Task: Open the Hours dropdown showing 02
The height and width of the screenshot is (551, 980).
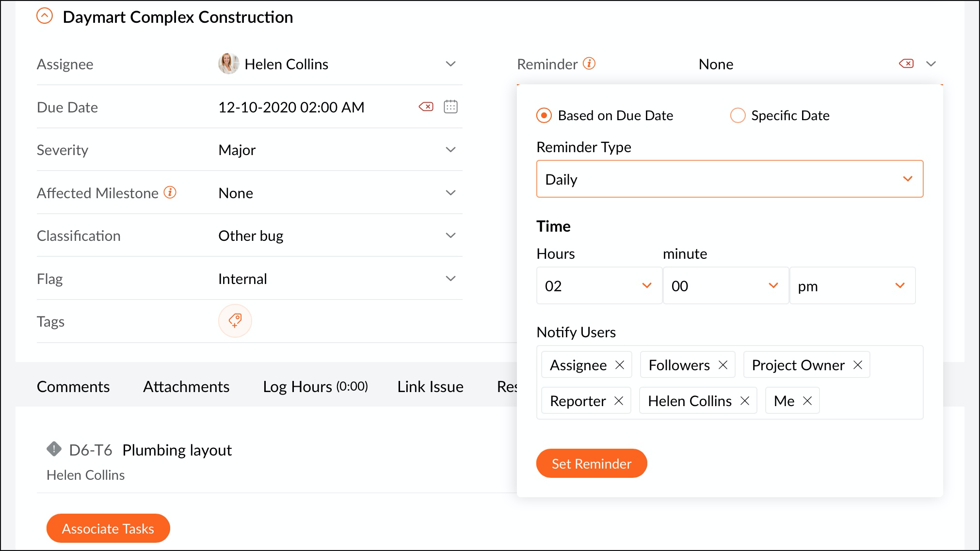Action: pyautogui.click(x=599, y=286)
